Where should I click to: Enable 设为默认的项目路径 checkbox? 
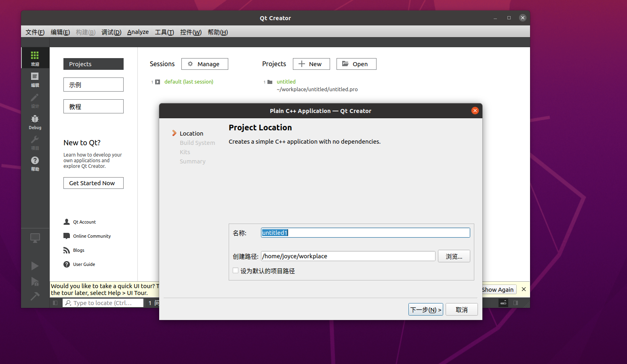236,271
